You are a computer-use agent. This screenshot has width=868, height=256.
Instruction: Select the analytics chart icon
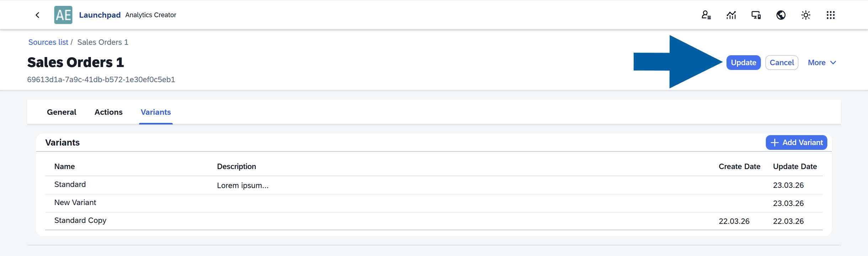[731, 15]
